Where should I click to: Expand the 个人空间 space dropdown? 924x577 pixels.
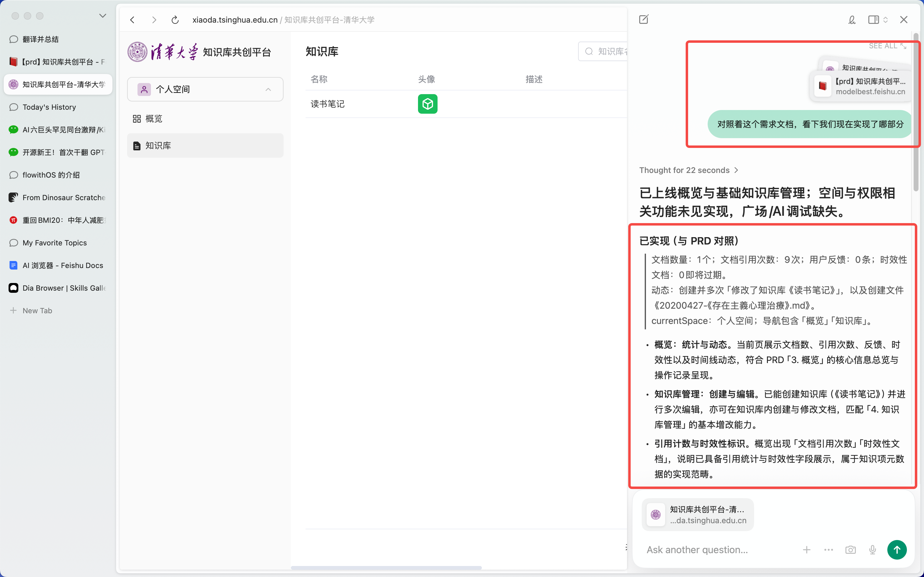[205, 89]
